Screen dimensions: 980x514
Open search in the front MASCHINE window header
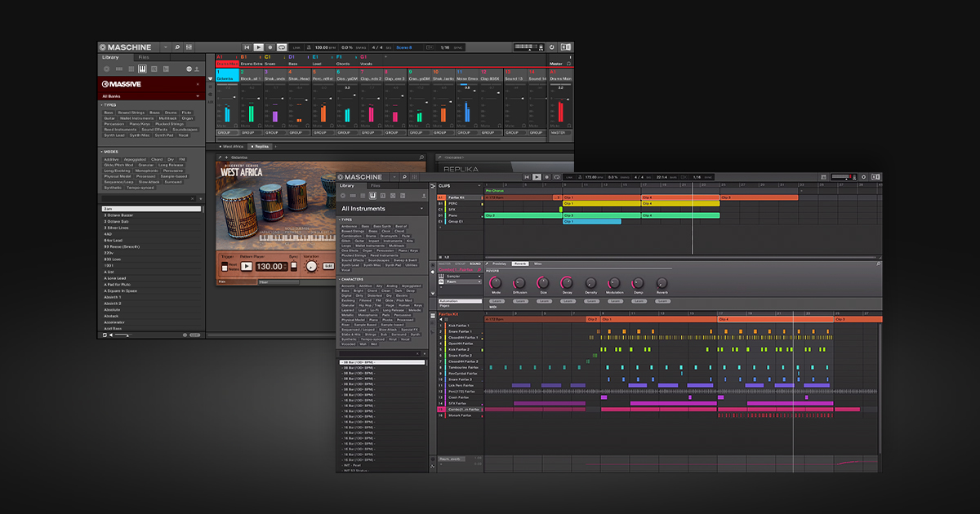404,177
